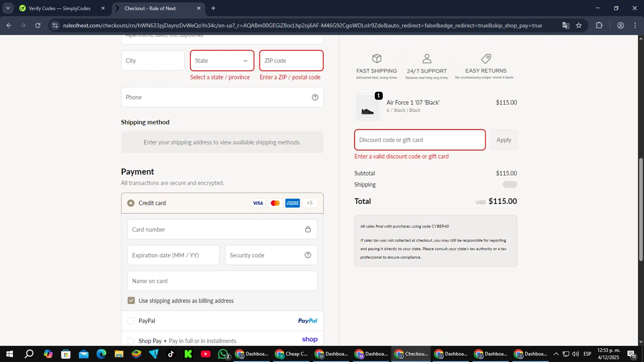
Task: Click the Visa card logo
Action: coord(258,203)
